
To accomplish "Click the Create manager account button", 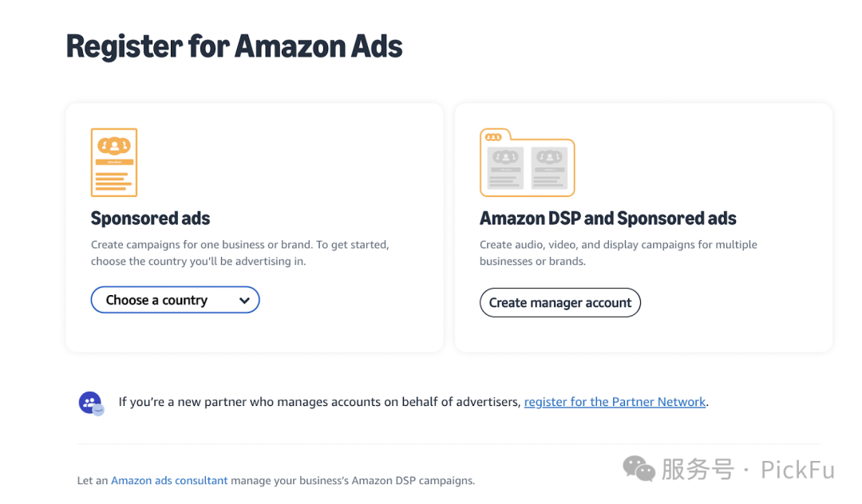I will pos(560,303).
